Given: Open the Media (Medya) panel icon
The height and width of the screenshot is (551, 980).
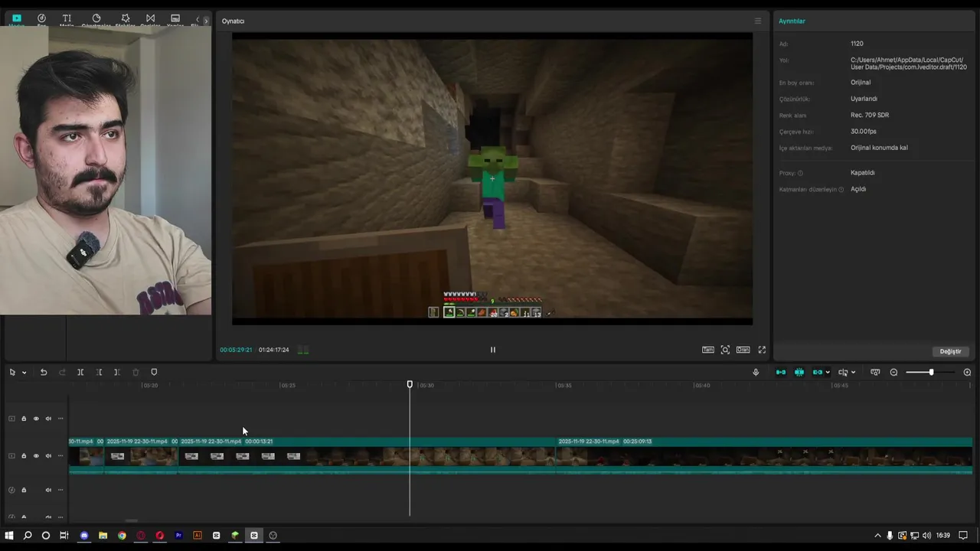Looking at the screenshot, I should [x=17, y=18].
